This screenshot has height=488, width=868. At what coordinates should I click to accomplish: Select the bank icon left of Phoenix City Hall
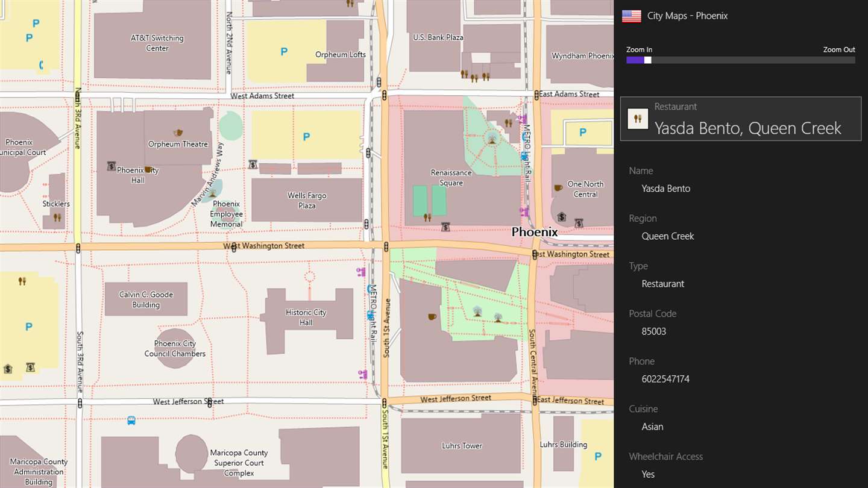tap(112, 166)
